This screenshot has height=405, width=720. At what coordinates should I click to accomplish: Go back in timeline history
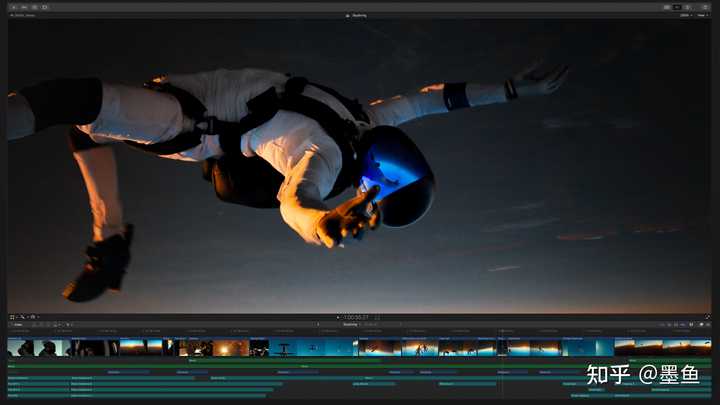coord(318,324)
